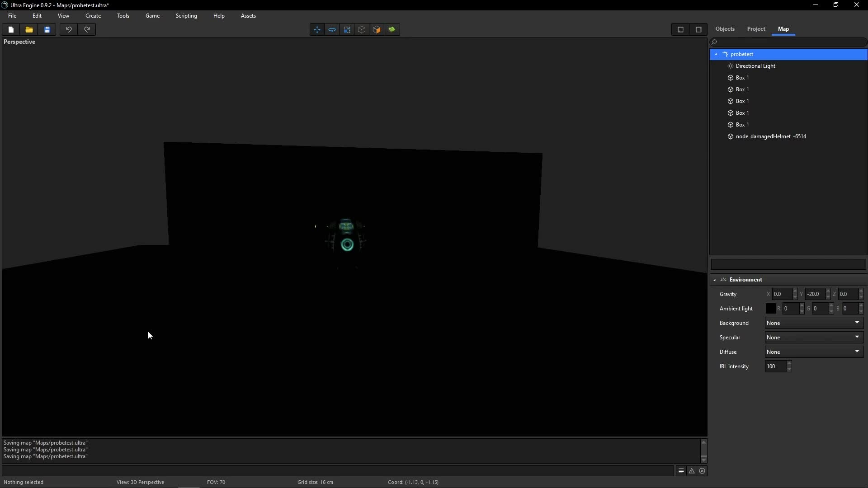Open the Specular dropdown
868x488 pixels.
814,338
